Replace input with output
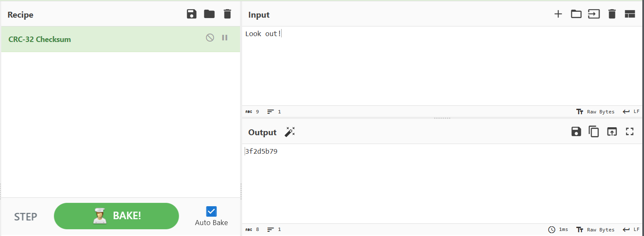Screen dimensions: 644x236 point(612,132)
